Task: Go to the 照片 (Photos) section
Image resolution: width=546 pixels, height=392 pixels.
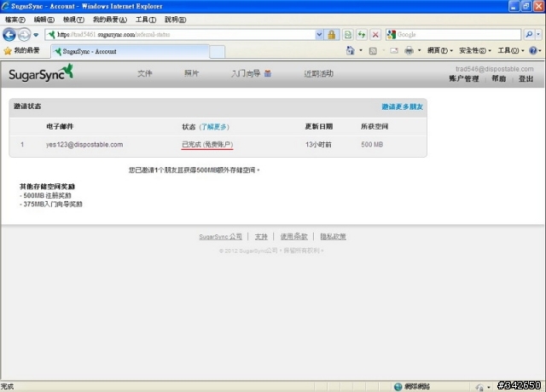Action: pos(191,73)
